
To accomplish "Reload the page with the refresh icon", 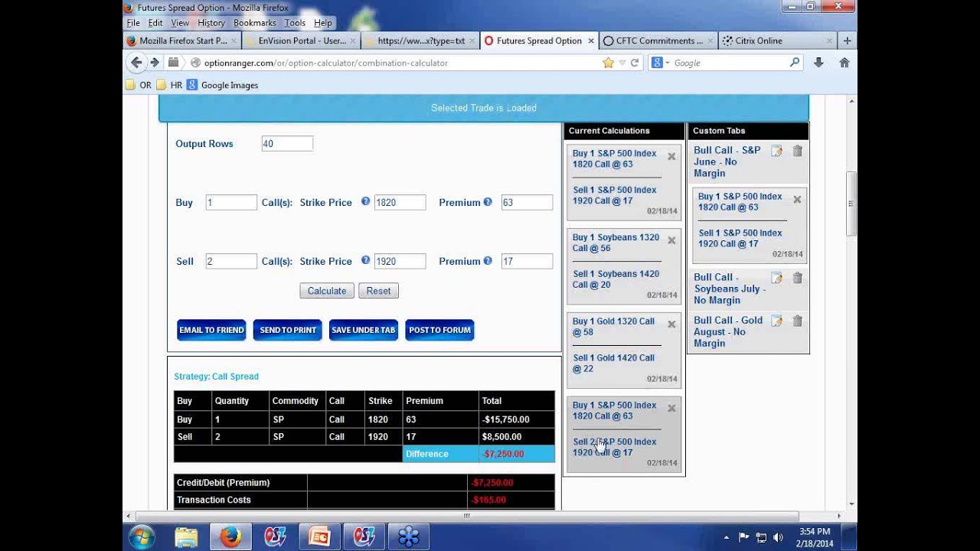I will 635,63.
